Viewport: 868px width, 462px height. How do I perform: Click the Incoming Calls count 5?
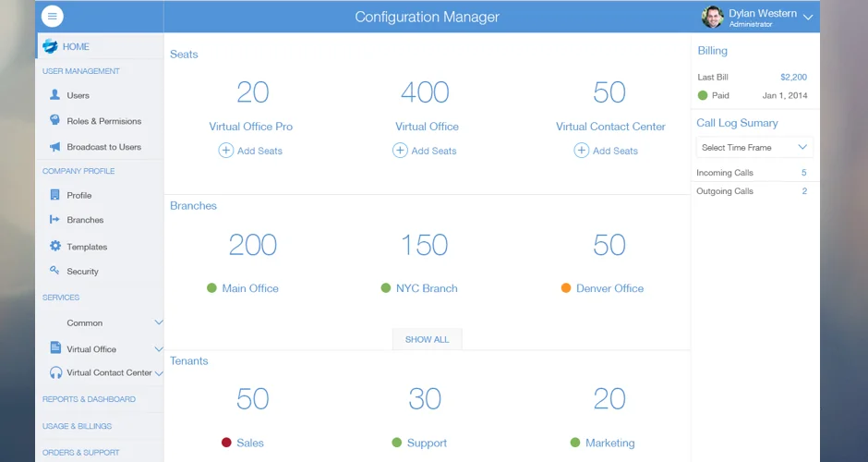click(803, 173)
